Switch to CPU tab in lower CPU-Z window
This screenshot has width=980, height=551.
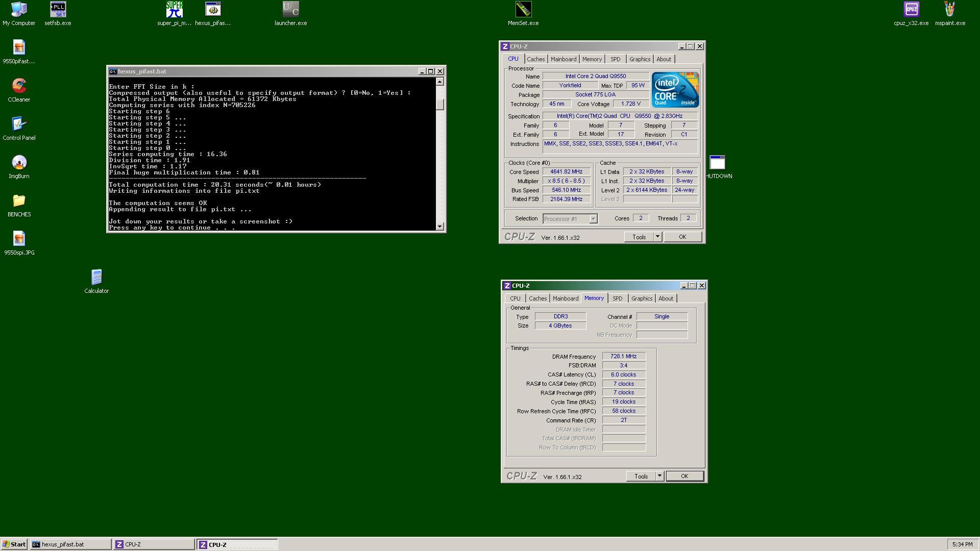point(515,298)
